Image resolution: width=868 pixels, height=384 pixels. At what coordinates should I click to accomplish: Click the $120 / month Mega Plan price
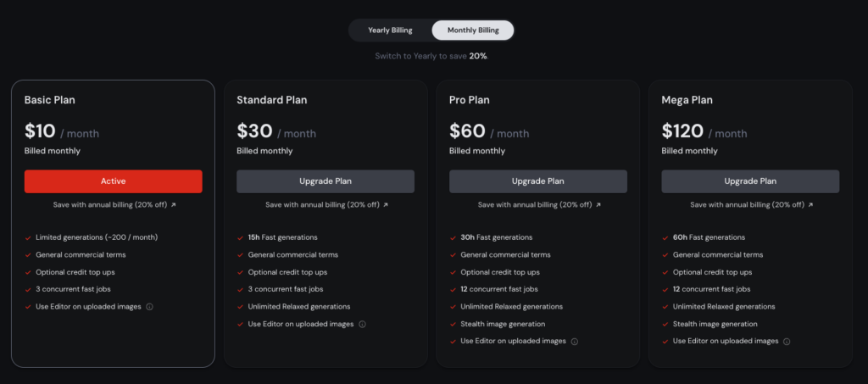[x=704, y=131]
